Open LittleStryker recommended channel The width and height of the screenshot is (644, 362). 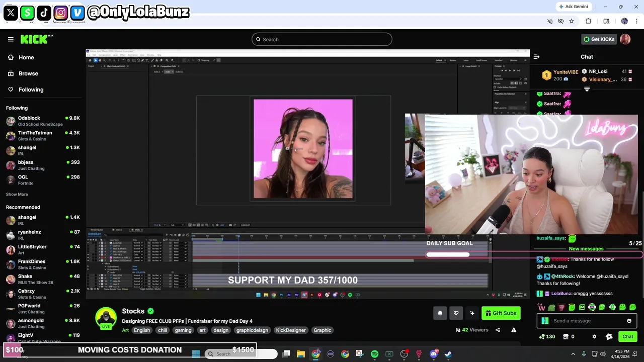click(x=43, y=250)
